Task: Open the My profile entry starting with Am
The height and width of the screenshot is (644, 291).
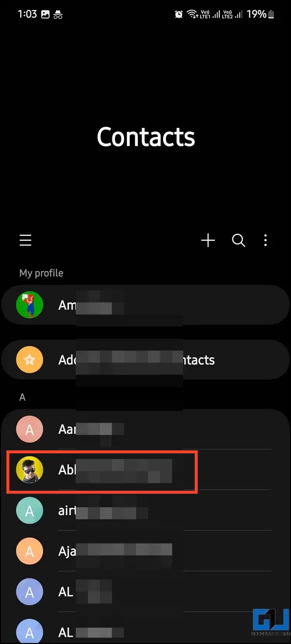Action: click(145, 304)
